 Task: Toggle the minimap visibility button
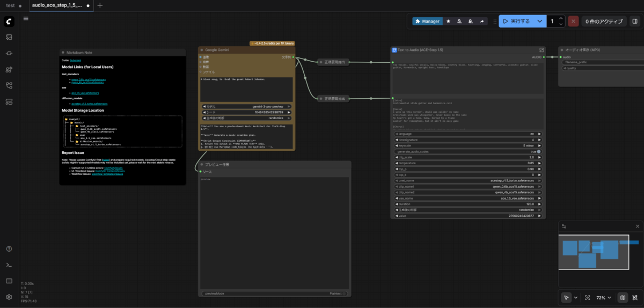[623, 297]
